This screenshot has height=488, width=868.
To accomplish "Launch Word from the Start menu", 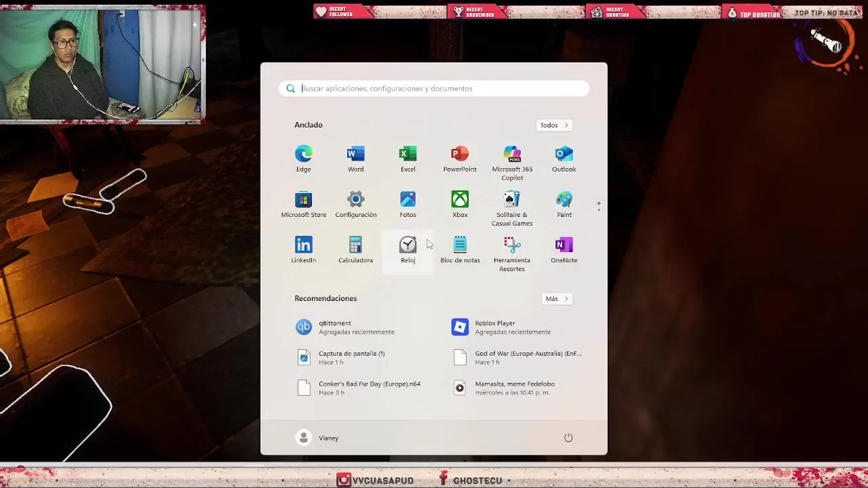I will pyautogui.click(x=355, y=159).
